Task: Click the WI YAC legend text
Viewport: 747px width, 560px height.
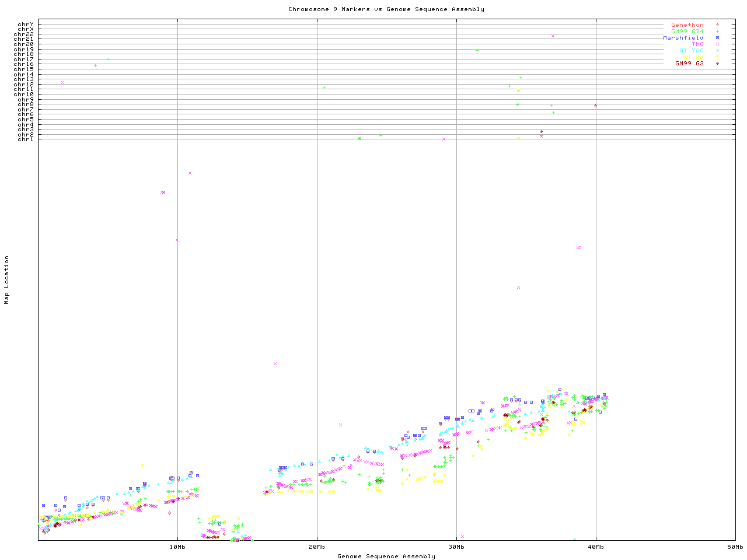Action: point(691,51)
